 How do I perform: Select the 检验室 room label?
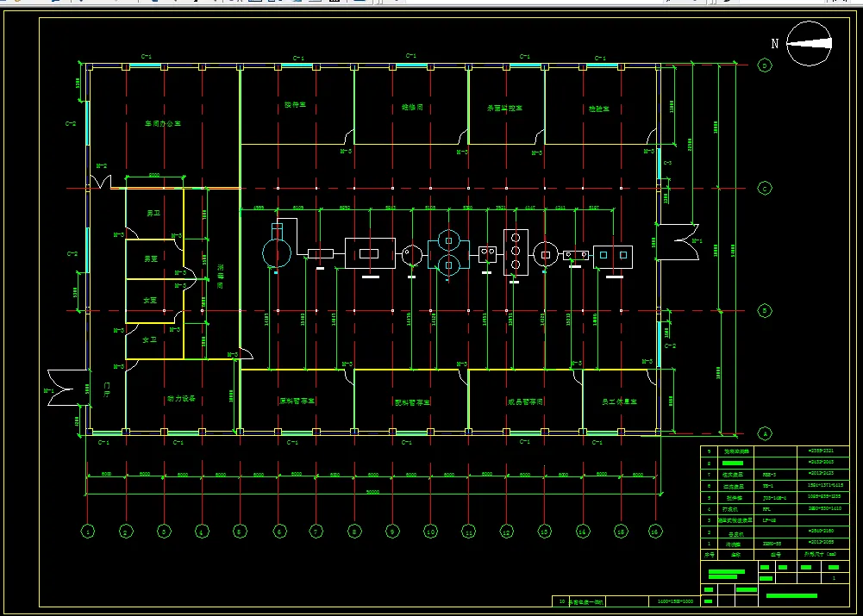tap(599, 109)
